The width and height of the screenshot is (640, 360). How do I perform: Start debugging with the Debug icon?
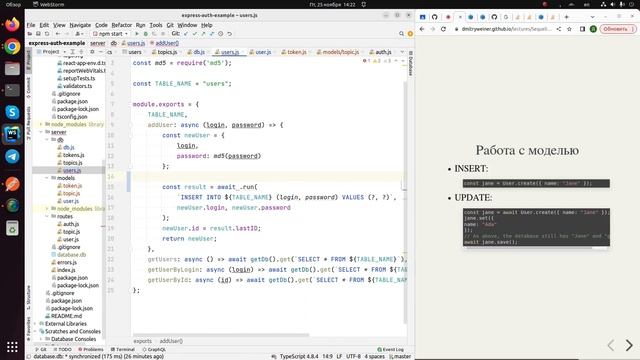tap(145, 34)
